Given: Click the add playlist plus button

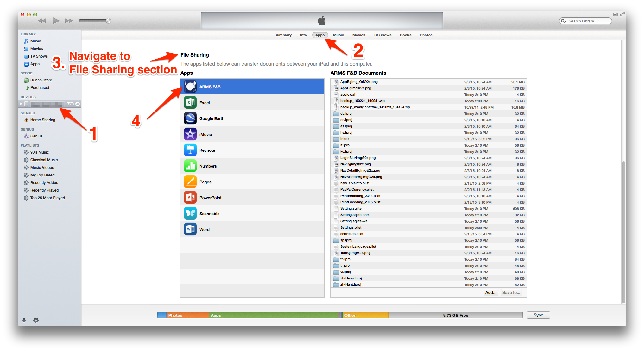Looking at the screenshot, I should [x=24, y=320].
